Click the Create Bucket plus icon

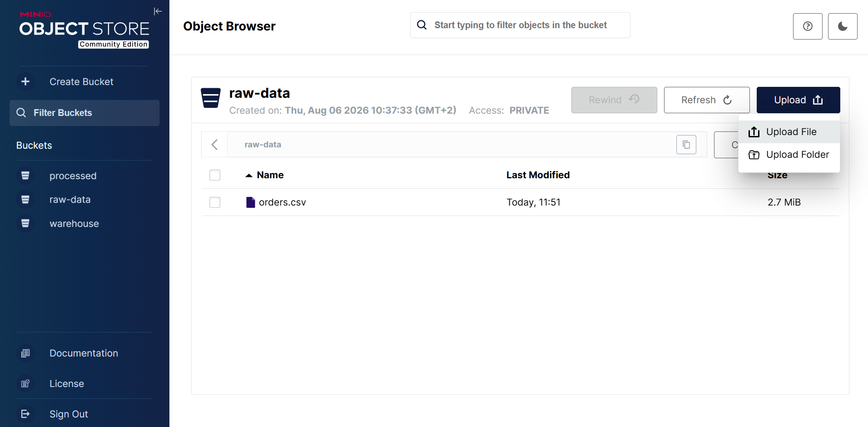(25, 81)
